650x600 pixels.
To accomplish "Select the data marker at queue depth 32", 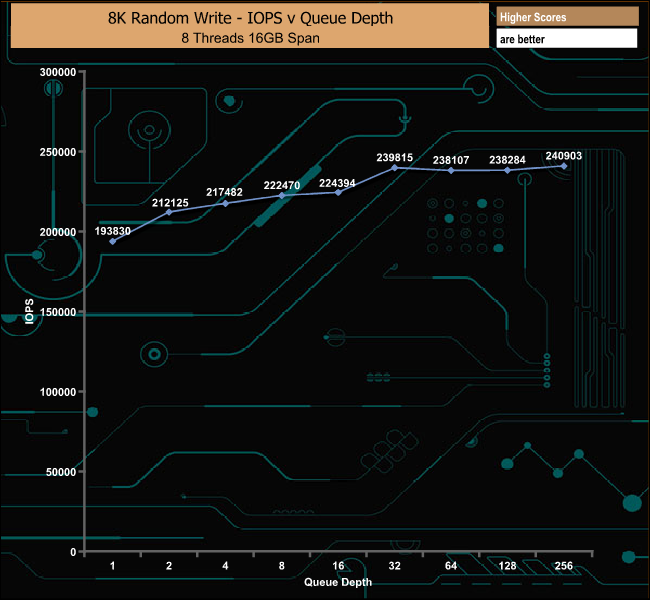I will pos(394,168).
